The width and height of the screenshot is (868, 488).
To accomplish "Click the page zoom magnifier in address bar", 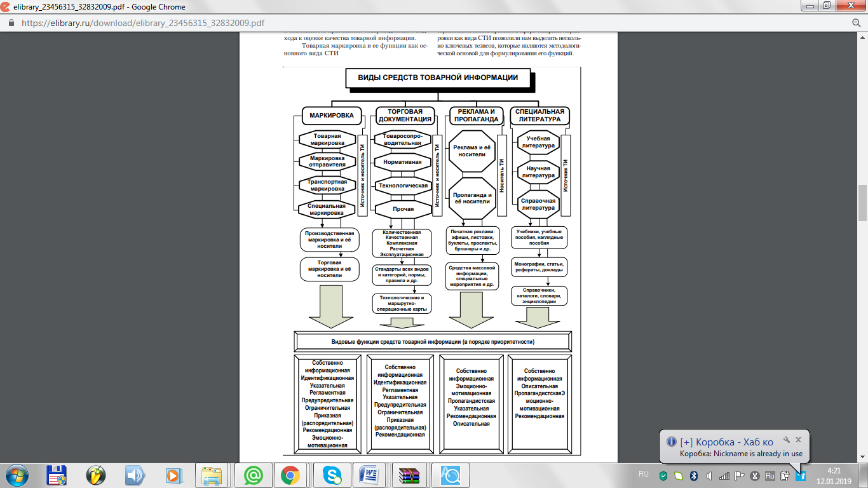I will click(855, 22).
